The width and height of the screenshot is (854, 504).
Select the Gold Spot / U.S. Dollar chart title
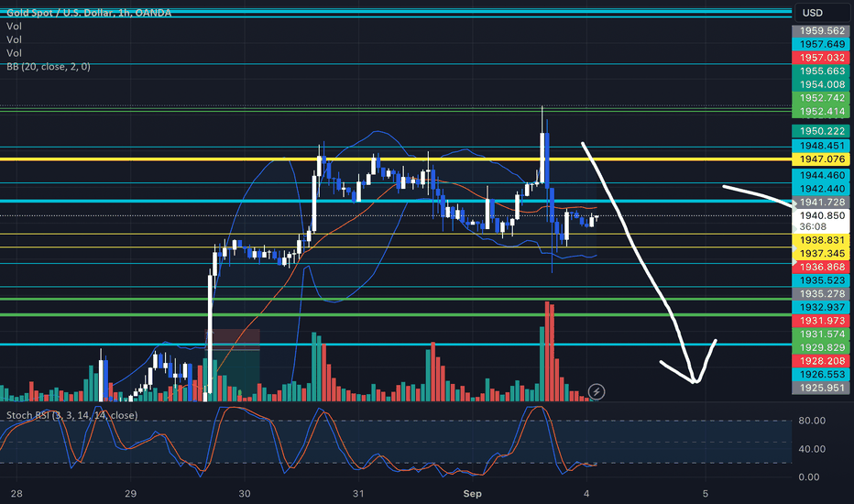tap(89, 13)
